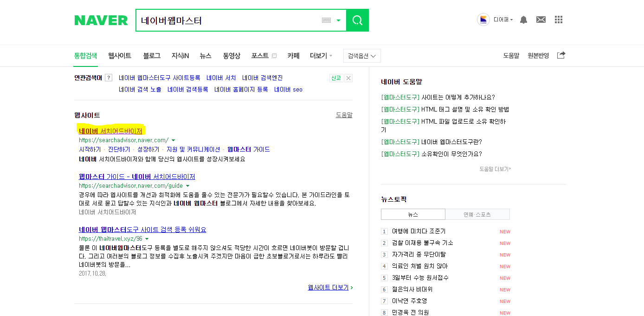Close the related searches with X icon
Image resolution: width=644 pixels, height=316 pixels.
(348, 78)
